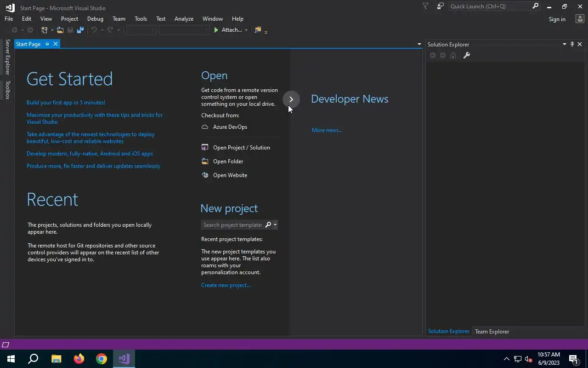Select the Solution Explorer bottom tab
This screenshot has height=368, width=588.
pyautogui.click(x=448, y=331)
